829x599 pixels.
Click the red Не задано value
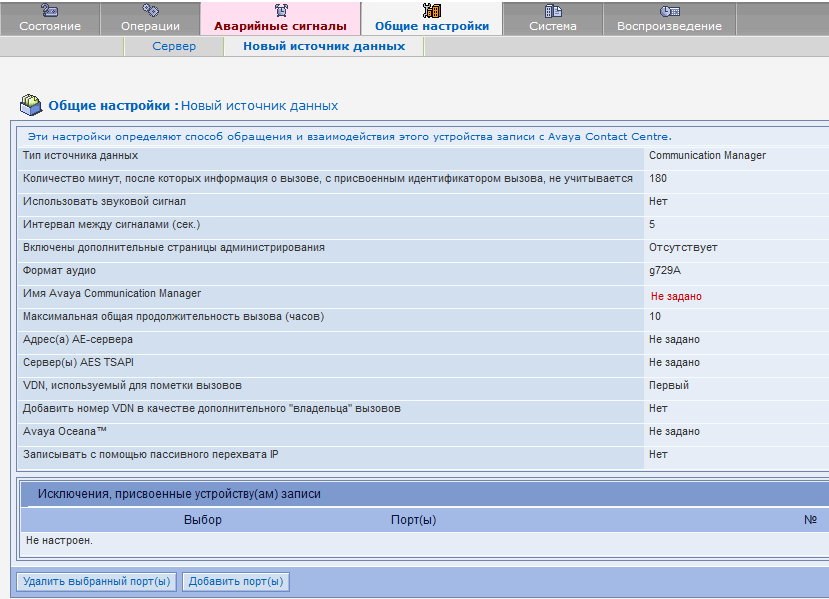pyautogui.click(x=676, y=297)
